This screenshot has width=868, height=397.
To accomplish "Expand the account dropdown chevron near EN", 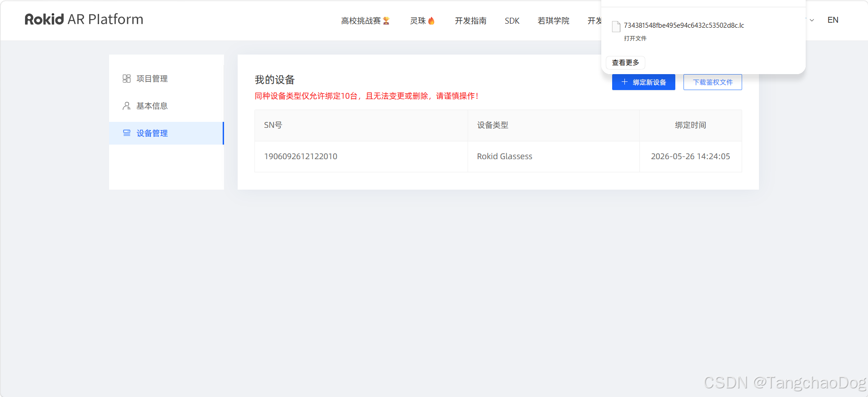I will 812,20.
